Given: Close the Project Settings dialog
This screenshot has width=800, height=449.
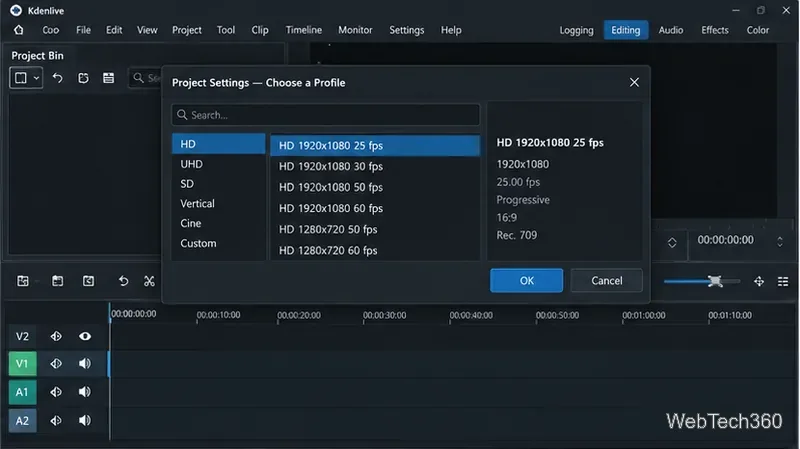Looking at the screenshot, I should pos(634,82).
